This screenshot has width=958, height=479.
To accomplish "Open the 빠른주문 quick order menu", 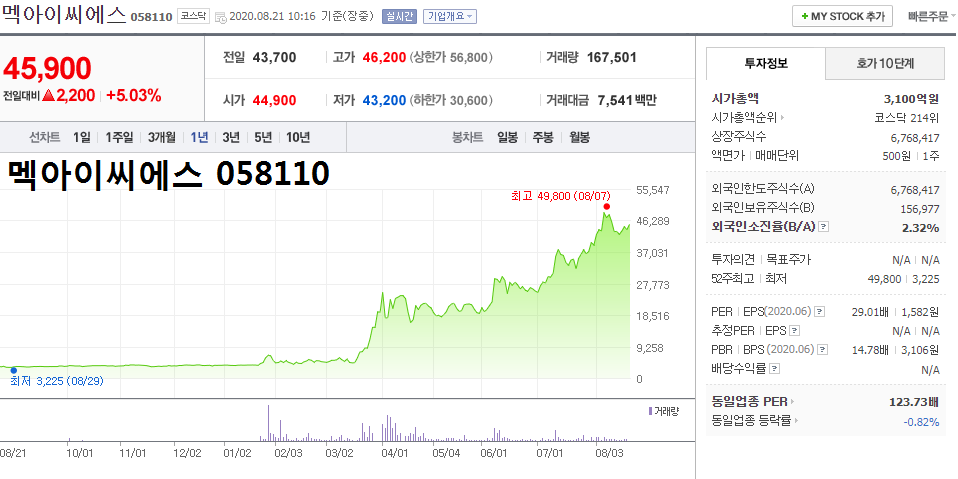I will pyautogui.click(x=931, y=16).
